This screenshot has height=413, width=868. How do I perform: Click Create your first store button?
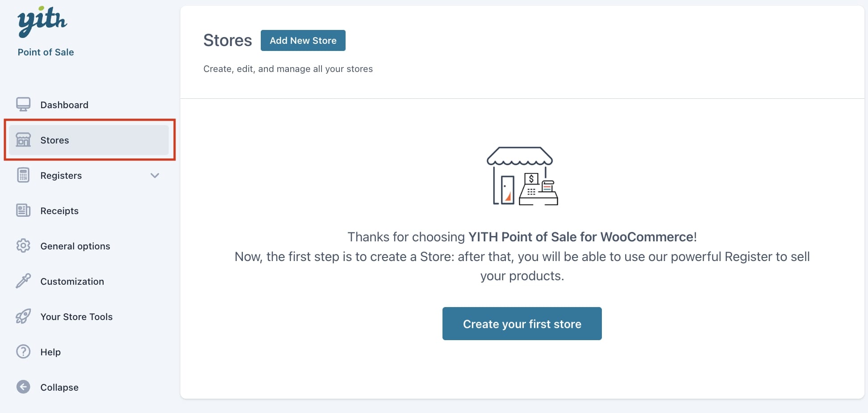click(522, 324)
